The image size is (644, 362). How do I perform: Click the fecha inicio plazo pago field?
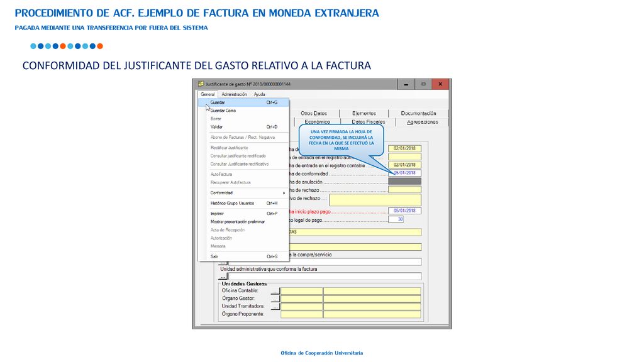pyautogui.click(x=404, y=211)
